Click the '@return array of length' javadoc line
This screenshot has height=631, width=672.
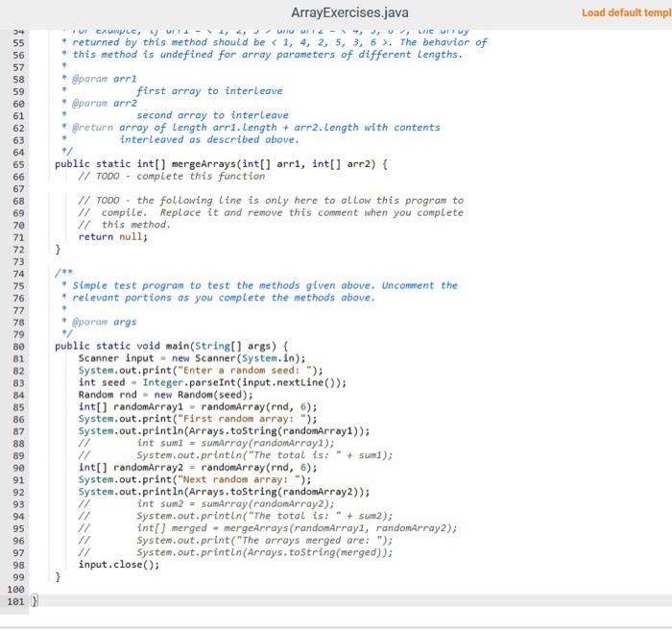[251, 128]
